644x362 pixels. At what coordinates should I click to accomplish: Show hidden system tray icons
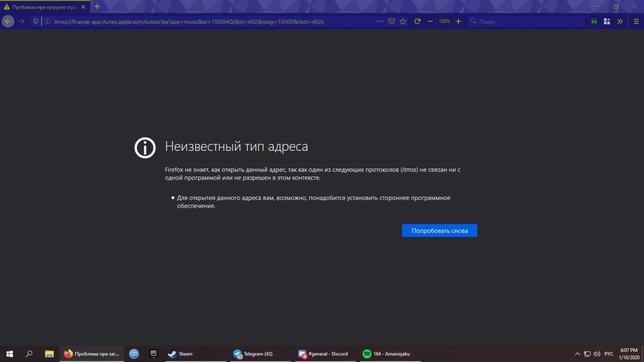tap(577, 354)
